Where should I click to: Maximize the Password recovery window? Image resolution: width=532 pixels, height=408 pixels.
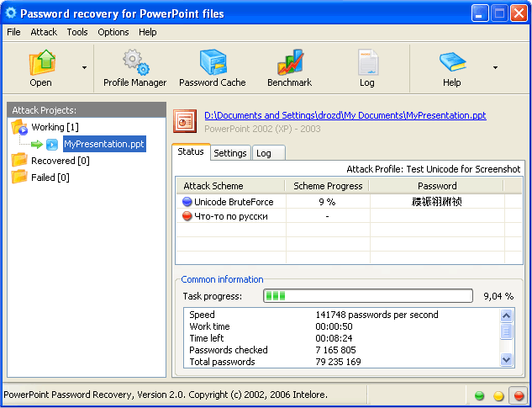pos(499,13)
